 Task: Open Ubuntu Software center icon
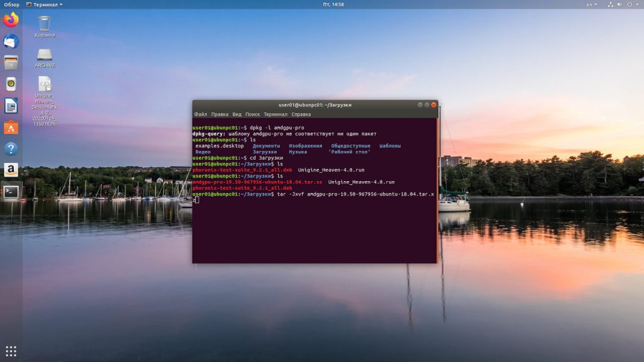11,127
